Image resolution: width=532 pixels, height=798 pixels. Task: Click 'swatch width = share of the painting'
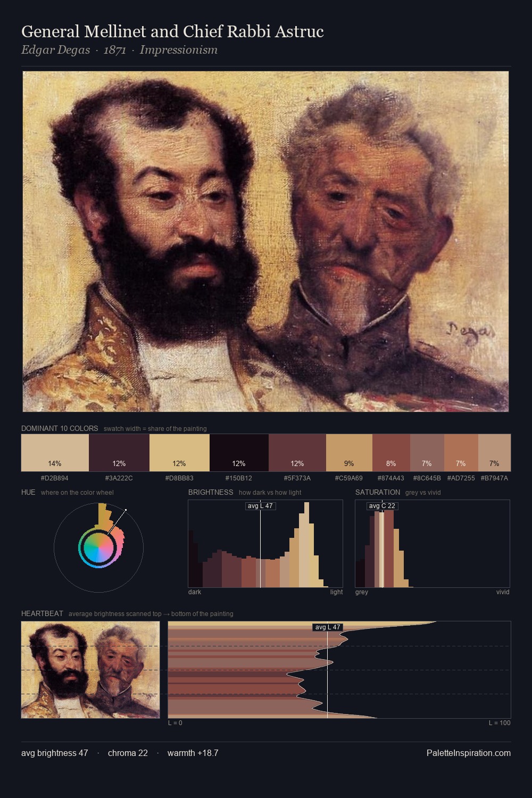coord(155,429)
